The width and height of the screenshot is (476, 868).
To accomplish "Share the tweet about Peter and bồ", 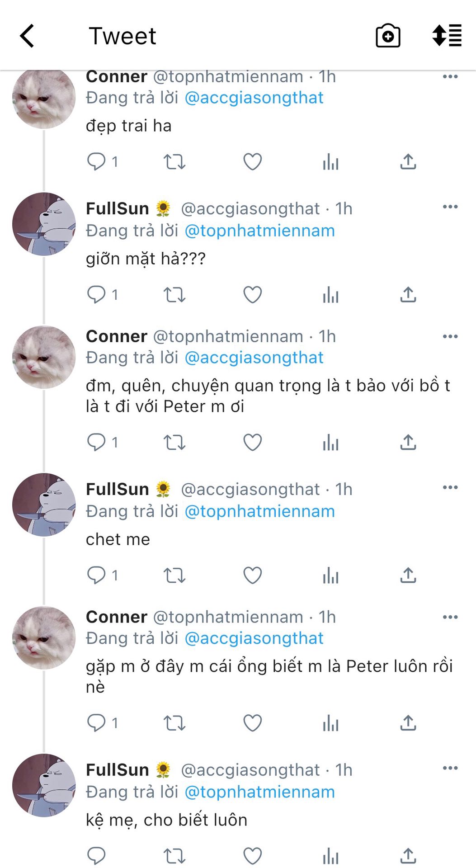I will 408,442.
